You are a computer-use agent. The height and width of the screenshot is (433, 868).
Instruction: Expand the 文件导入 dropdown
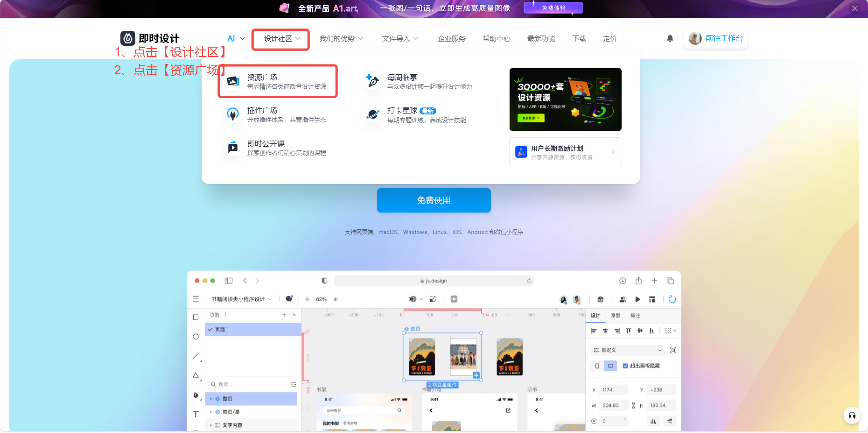pos(400,39)
